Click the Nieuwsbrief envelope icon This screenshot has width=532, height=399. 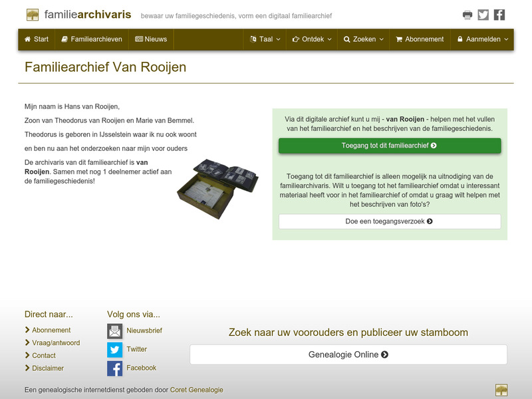(x=114, y=330)
